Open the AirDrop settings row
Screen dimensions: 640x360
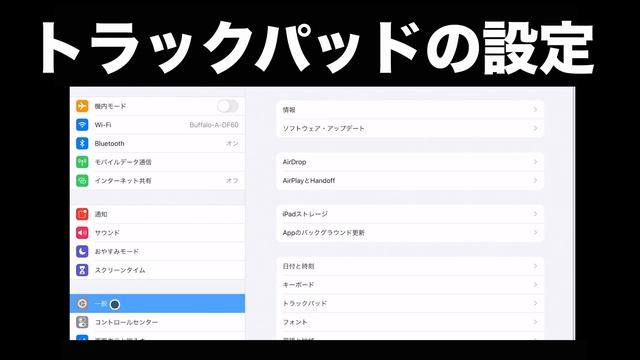(410, 162)
